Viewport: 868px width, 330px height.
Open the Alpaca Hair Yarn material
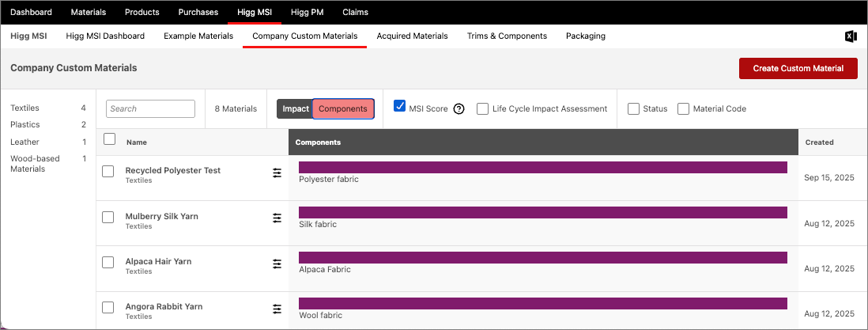(x=158, y=261)
